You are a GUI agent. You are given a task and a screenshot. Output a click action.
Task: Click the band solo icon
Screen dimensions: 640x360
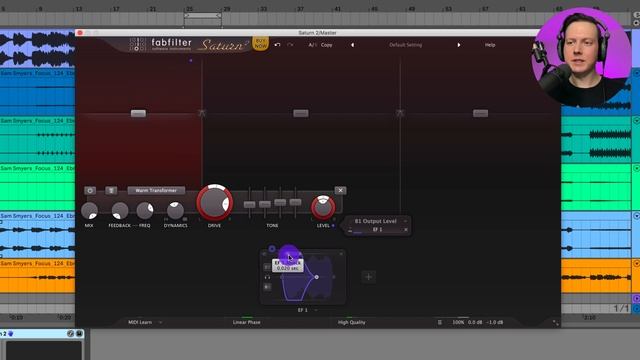[111, 191]
